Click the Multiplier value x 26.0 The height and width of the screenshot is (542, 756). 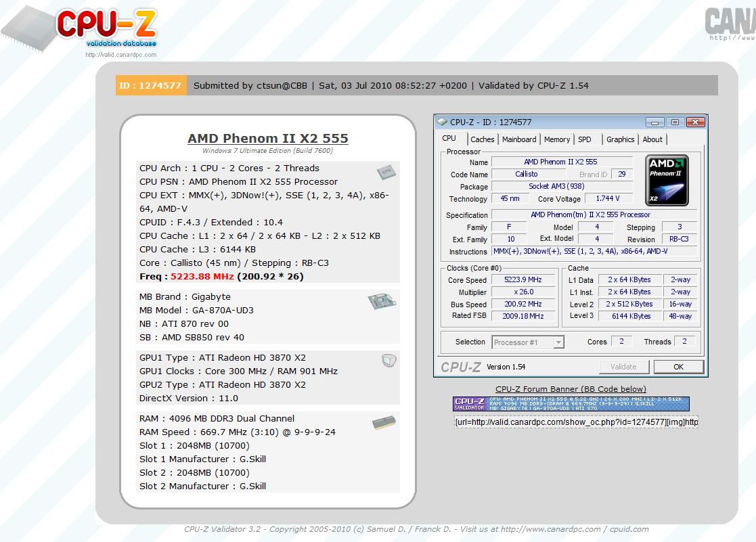(523, 292)
